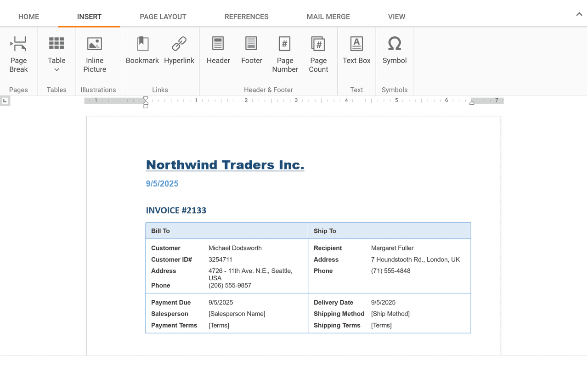Click the tab stop selector at ruler corner
Viewport: 588px width, 367px height.
5,101
